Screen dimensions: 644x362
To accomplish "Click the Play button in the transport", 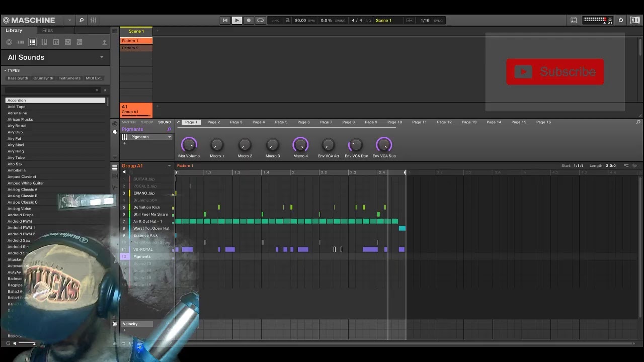I will click(236, 20).
